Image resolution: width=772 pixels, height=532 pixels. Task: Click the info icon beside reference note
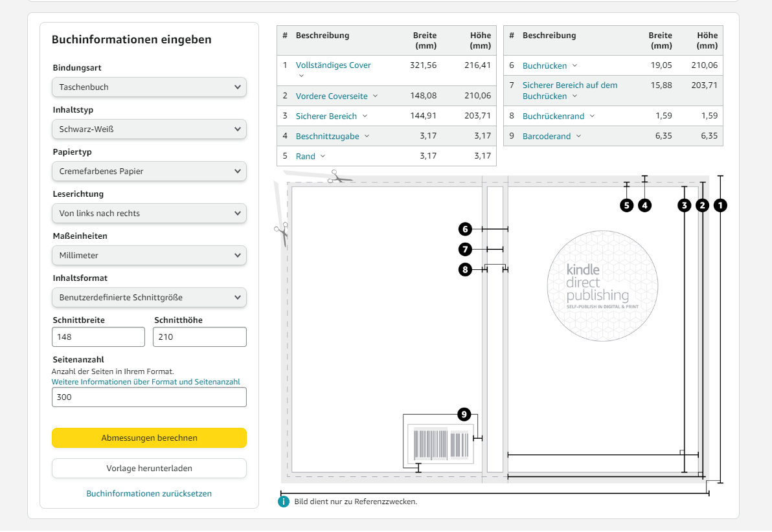tap(283, 502)
